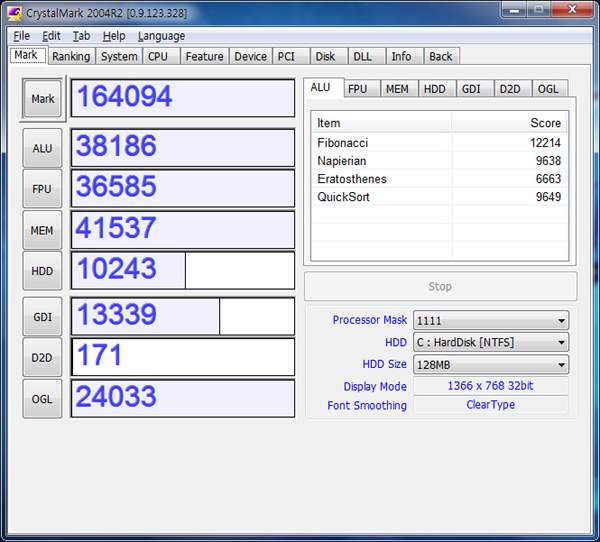Select the Napierian result row
This screenshot has width=600, height=542.
point(439,161)
